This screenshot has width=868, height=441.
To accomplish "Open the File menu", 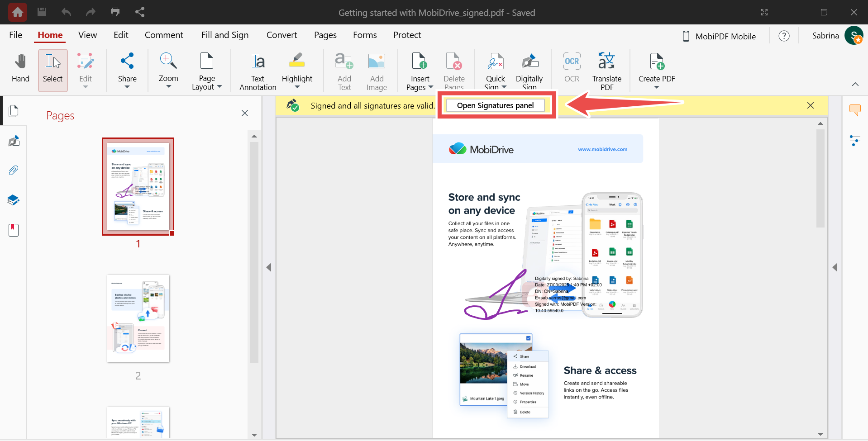I will click(x=16, y=35).
